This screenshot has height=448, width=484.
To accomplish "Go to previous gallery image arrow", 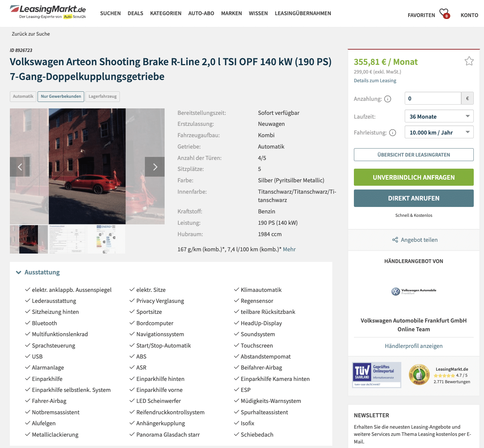I will (x=20, y=167).
